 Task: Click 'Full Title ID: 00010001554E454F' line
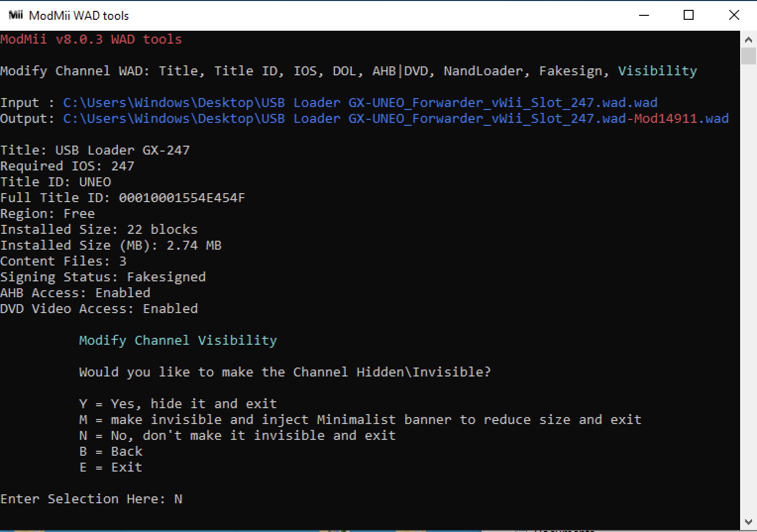(x=123, y=198)
